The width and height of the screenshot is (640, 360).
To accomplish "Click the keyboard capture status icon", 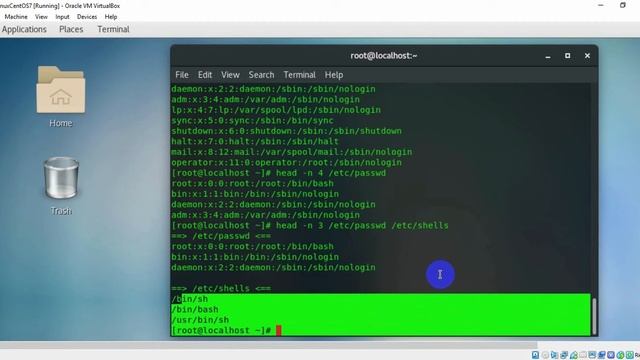I will 630,355.
